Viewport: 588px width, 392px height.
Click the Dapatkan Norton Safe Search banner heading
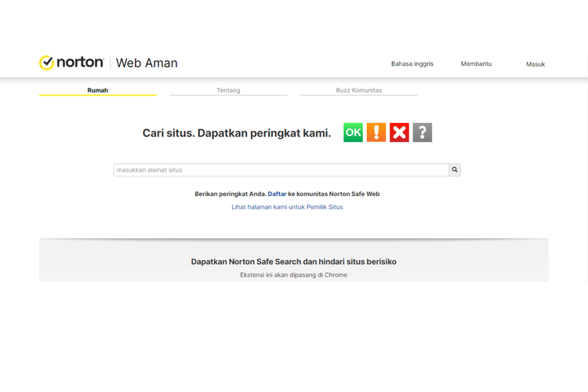(x=293, y=262)
